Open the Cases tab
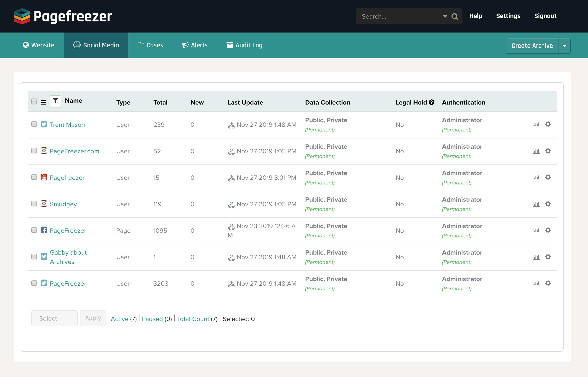The width and height of the screenshot is (588, 377). point(150,45)
